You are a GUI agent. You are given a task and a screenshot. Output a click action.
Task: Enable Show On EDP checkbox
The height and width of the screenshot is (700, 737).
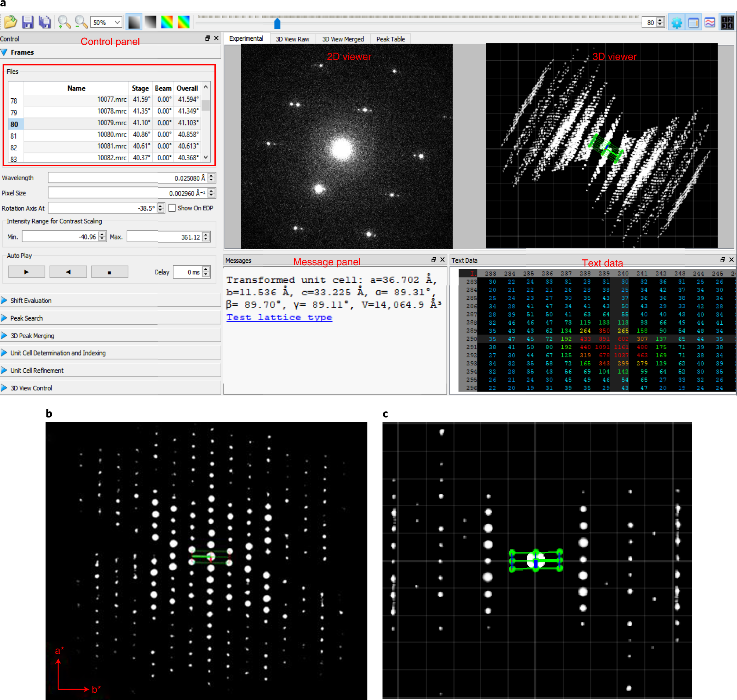pos(172,208)
